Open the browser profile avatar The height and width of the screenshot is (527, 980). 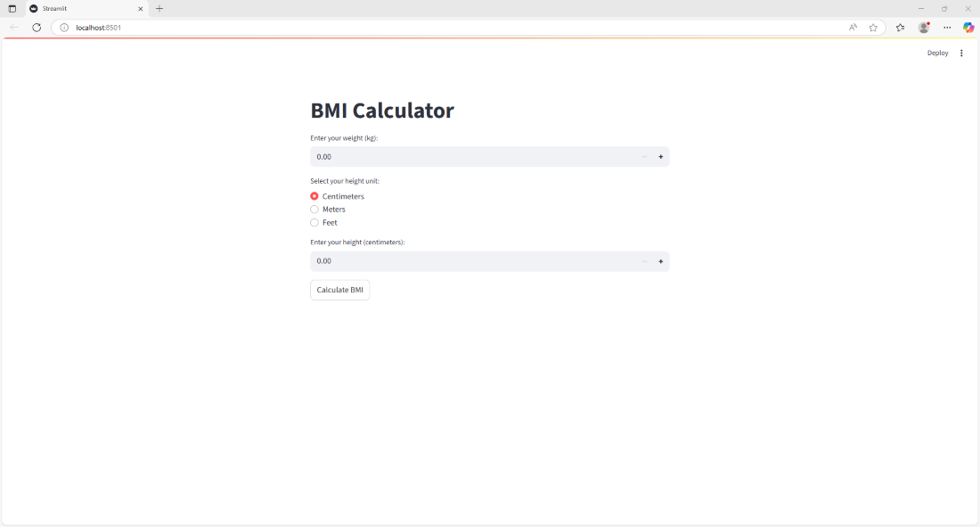[923, 28]
